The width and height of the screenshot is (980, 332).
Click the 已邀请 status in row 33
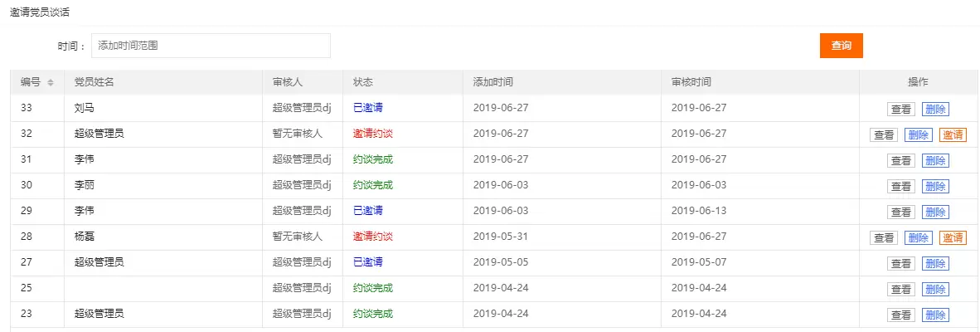(368, 108)
